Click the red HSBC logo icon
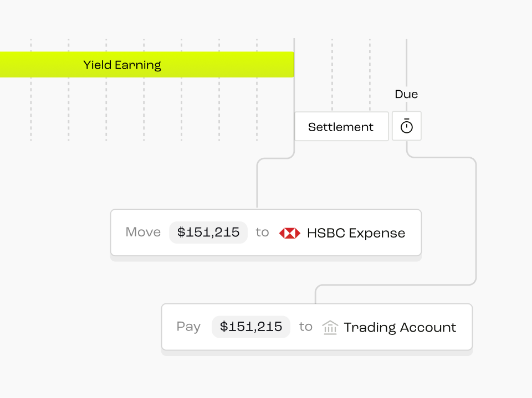Viewport: 532px width, 398px height. (x=289, y=233)
